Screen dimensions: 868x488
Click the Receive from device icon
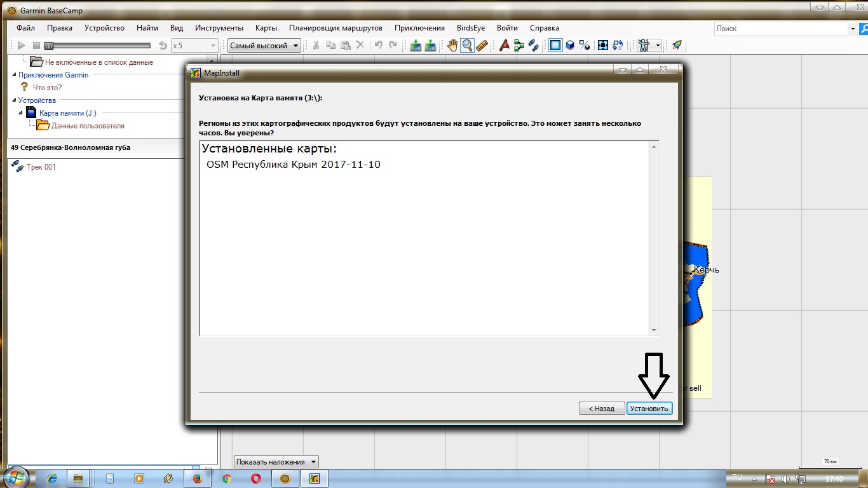coord(430,45)
